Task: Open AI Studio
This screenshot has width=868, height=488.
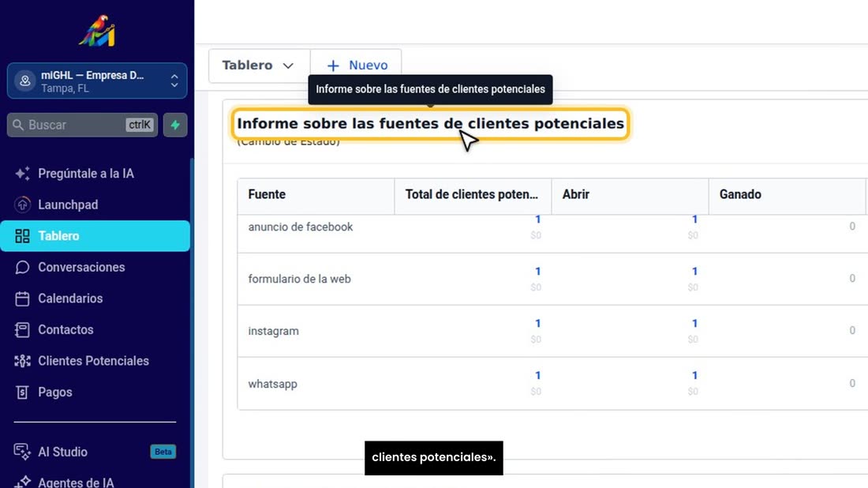Action: (x=95, y=452)
